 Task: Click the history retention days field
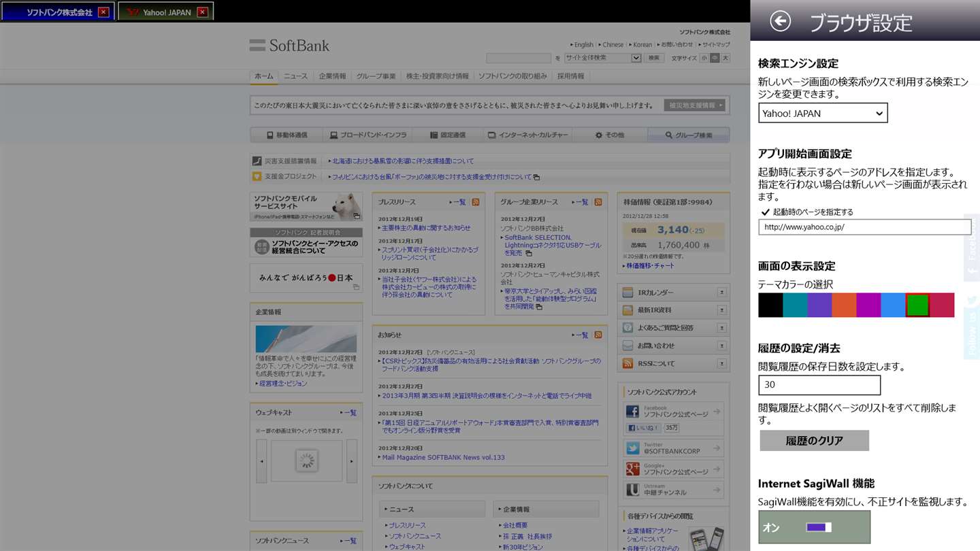coord(819,384)
